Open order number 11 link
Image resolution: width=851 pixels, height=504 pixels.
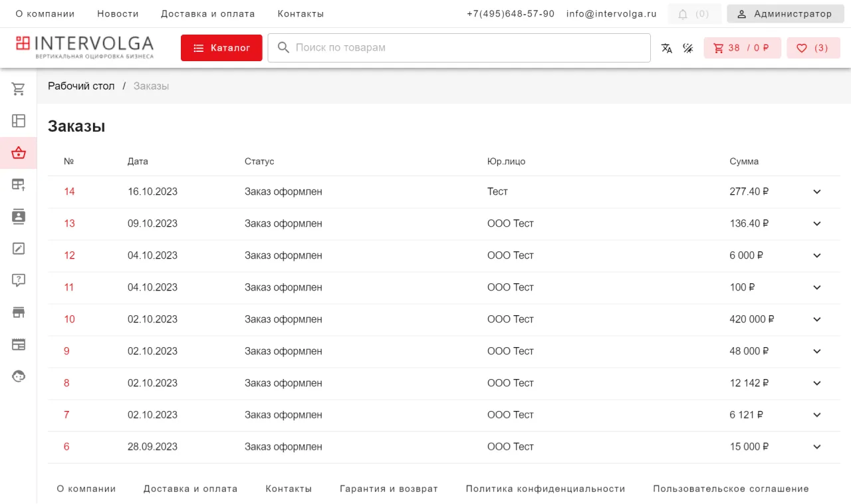click(x=69, y=287)
